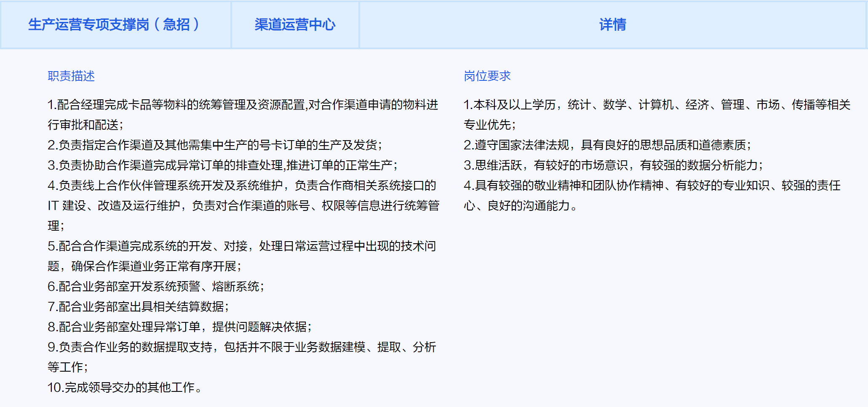The image size is (868, 407).
Task: Click requirement 1 about 本科及以上学历
Action: coord(657,105)
